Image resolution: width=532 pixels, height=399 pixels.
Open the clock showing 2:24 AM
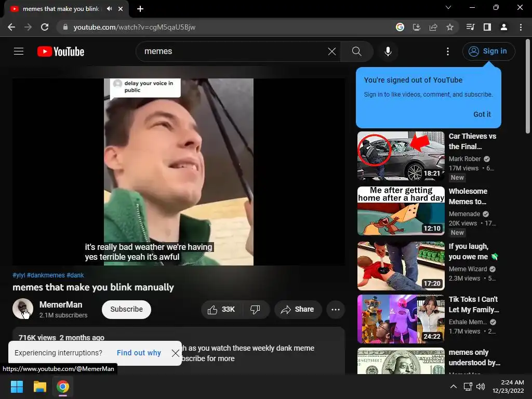pyautogui.click(x=508, y=387)
